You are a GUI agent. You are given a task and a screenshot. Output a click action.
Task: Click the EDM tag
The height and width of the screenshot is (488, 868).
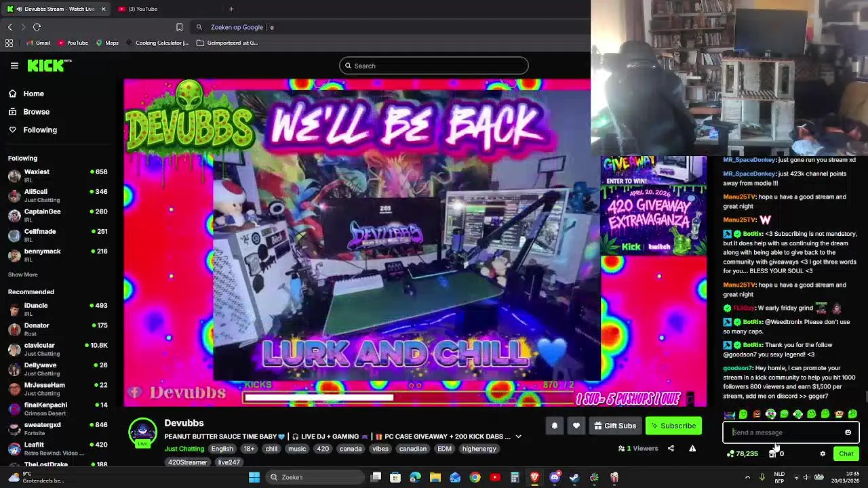tap(444, 449)
